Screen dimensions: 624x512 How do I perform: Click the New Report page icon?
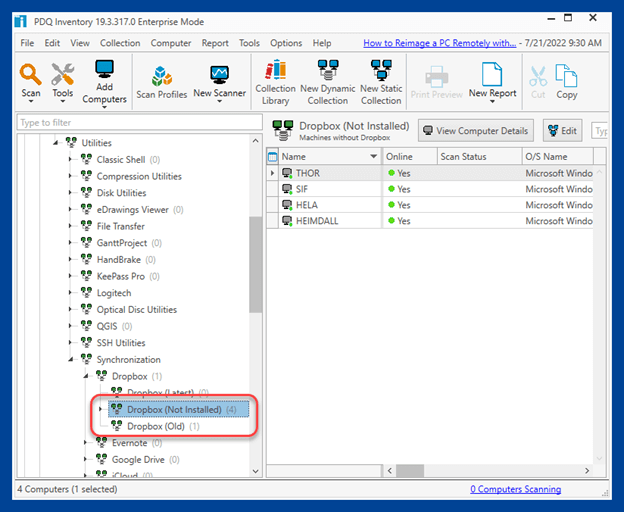pos(492,74)
